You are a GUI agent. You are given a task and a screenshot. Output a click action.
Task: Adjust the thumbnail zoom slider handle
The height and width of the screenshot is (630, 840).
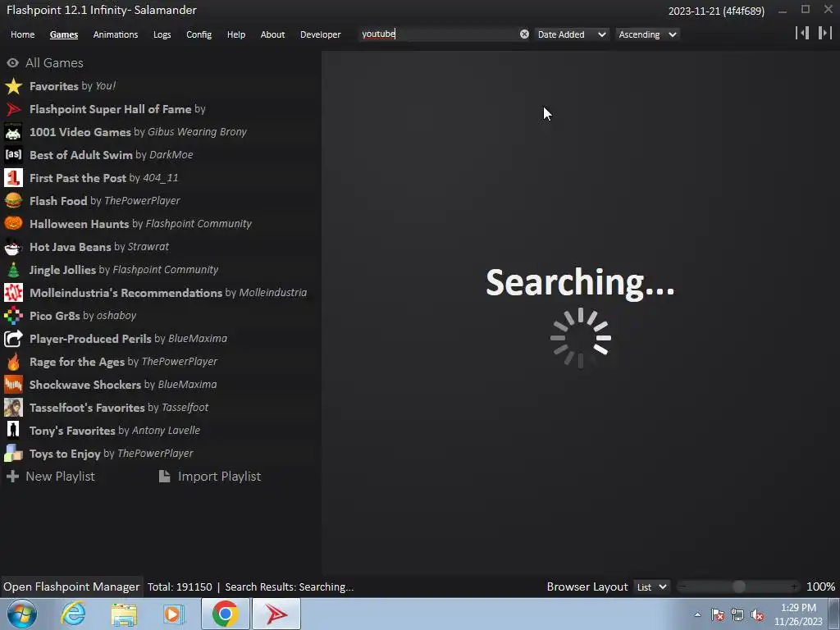coord(739,587)
